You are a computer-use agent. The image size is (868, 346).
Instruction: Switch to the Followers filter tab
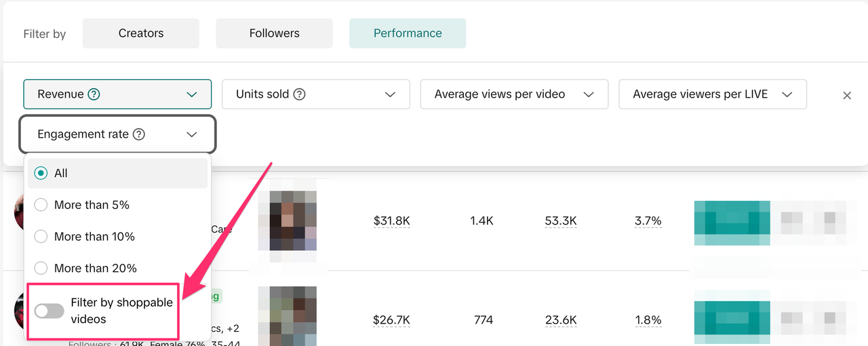274,33
